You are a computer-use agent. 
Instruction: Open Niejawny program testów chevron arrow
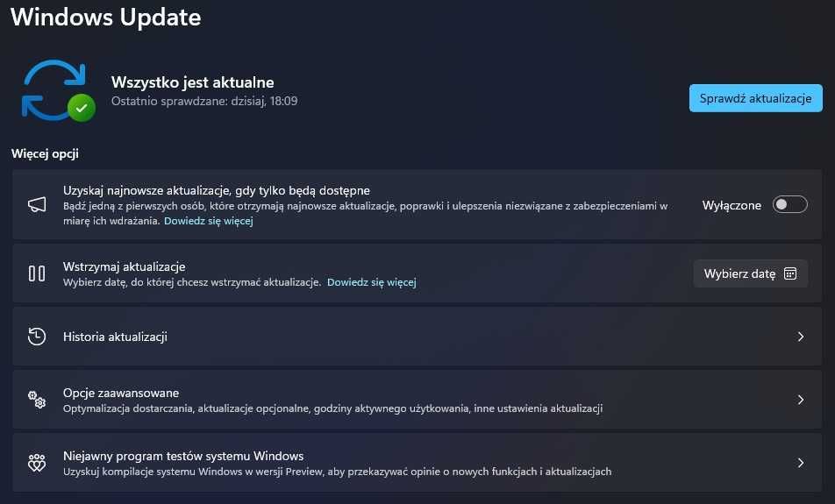pyautogui.click(x=801, y=463)
